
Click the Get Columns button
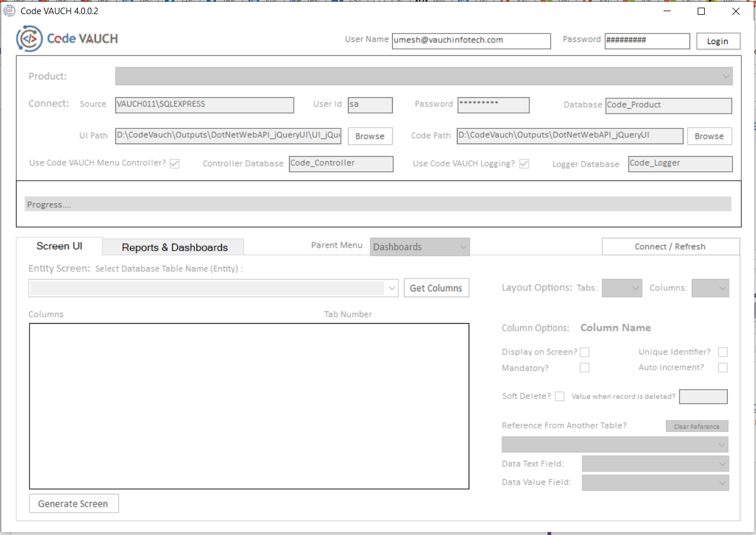436,288
